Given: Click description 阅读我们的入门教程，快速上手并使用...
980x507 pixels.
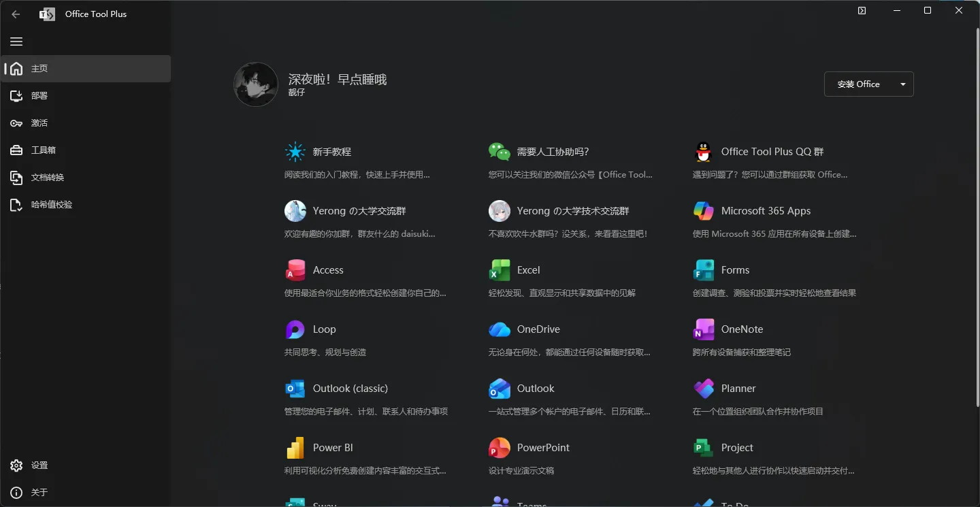Looking at the screenshot, I should coord(357,175).
